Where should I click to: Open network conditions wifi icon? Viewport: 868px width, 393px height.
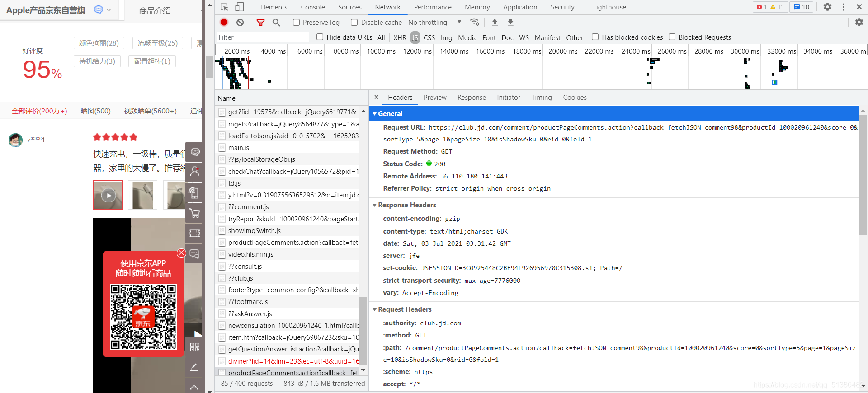click(x=475, y=22)
